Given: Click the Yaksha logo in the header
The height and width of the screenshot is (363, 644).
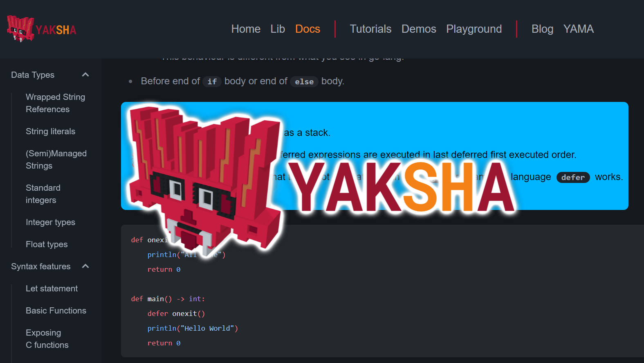Looking at the screenshot, I should click(41, 29).
